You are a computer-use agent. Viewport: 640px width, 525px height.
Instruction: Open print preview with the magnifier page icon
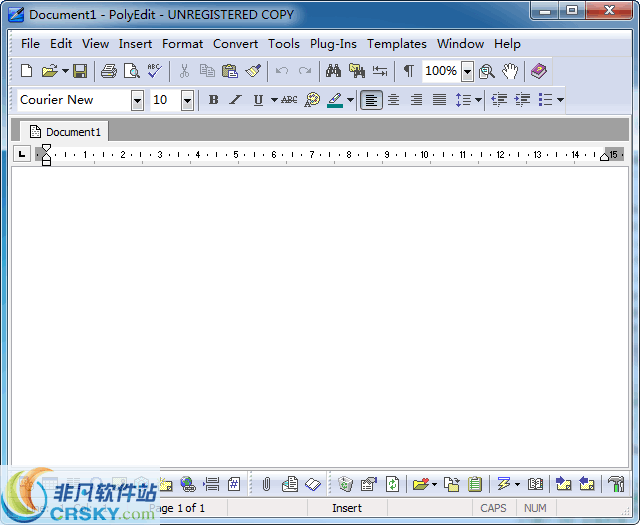(131, 71)
